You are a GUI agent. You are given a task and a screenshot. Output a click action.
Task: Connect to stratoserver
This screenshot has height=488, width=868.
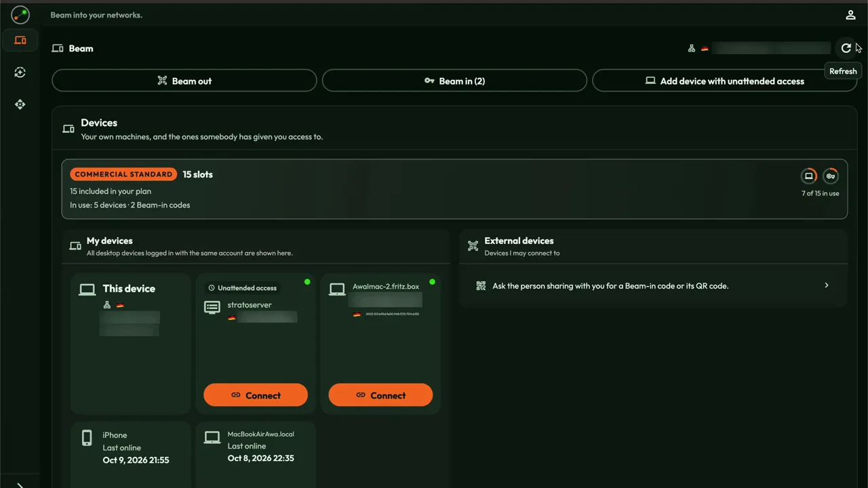(x=256, y=395)
